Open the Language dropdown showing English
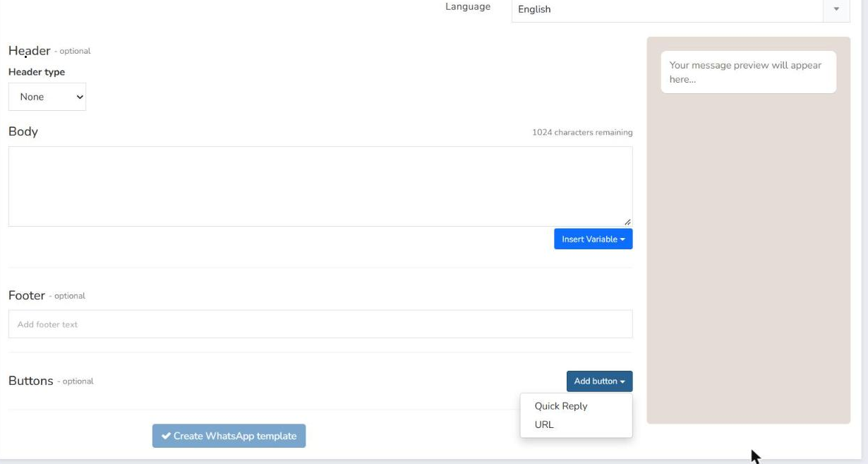Screen dimensions: 868x464 coord(681,10)
